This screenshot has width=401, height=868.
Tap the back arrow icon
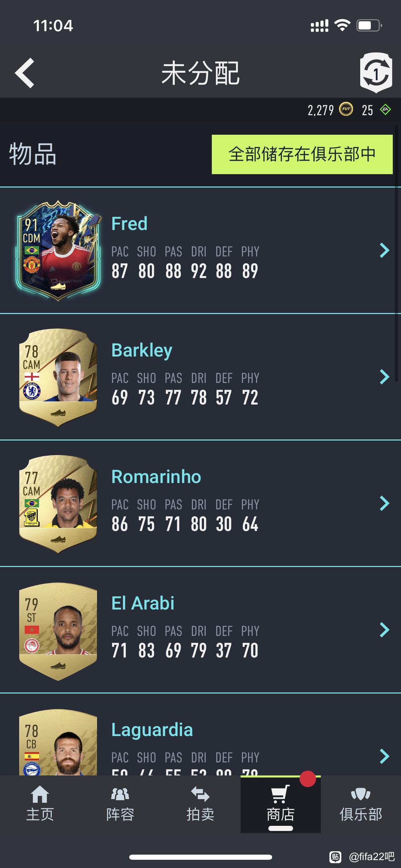[25, 73]
